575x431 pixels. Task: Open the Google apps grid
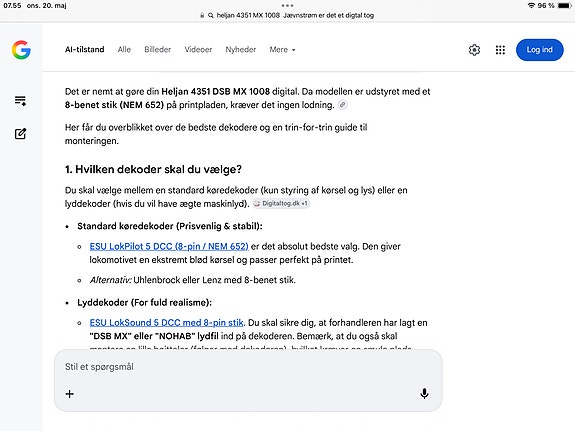point(500,50)
